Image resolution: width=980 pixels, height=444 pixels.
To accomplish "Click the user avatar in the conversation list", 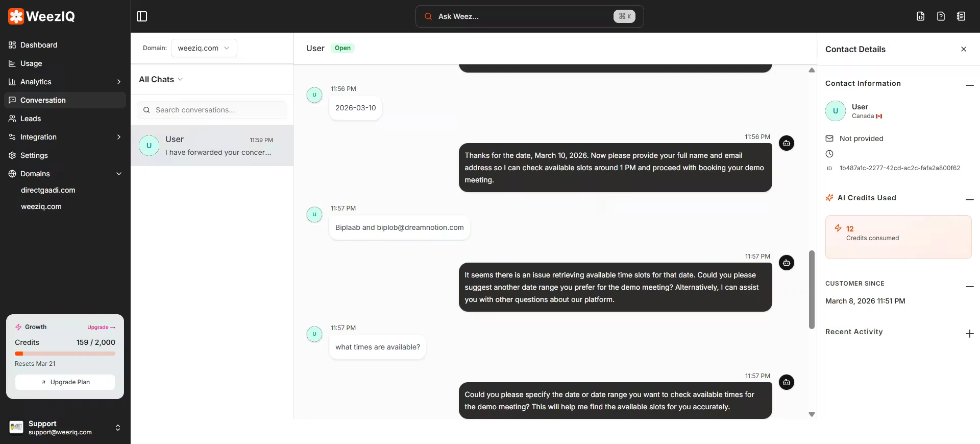I will (x=149, y=146).
